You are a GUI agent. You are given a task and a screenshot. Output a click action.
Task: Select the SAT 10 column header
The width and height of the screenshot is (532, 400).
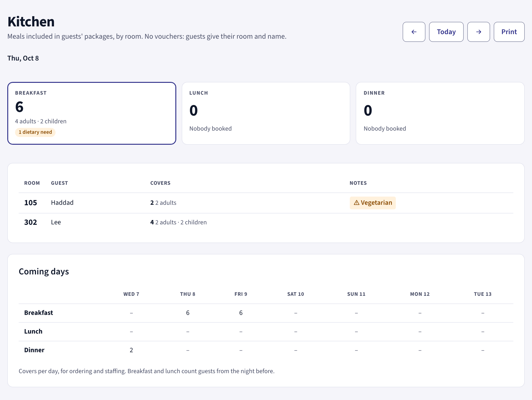296,294
